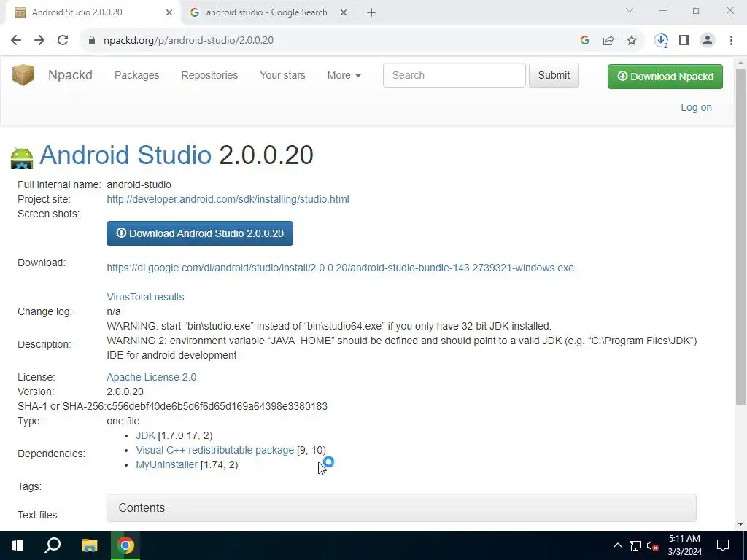747x560 pixels.
Task: Click the version text 2.0.0.20
Action: [125, 392]
